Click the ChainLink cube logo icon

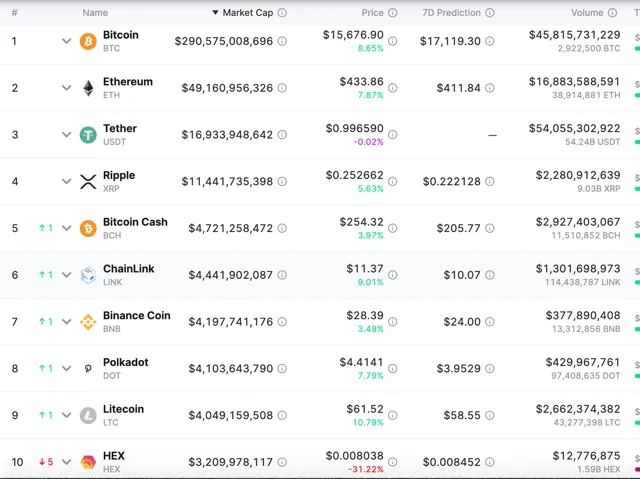pos(88,275)
